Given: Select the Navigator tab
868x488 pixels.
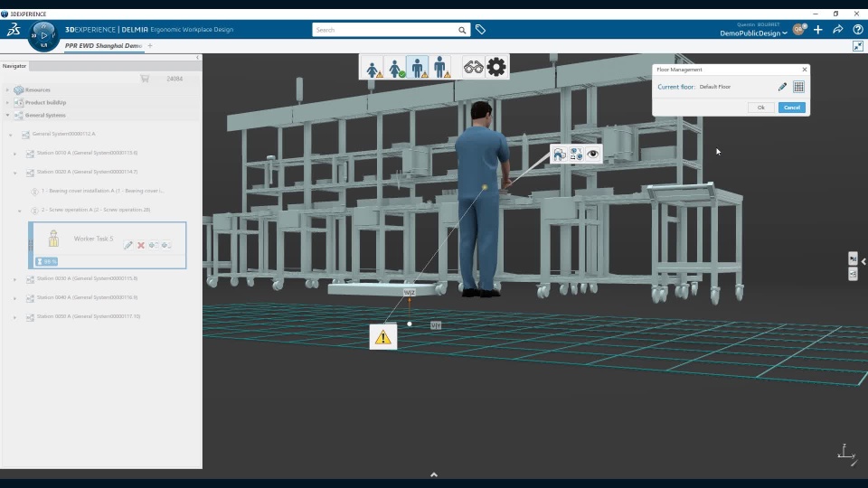Looking at the screenshot, I should [x=14, y=66].
